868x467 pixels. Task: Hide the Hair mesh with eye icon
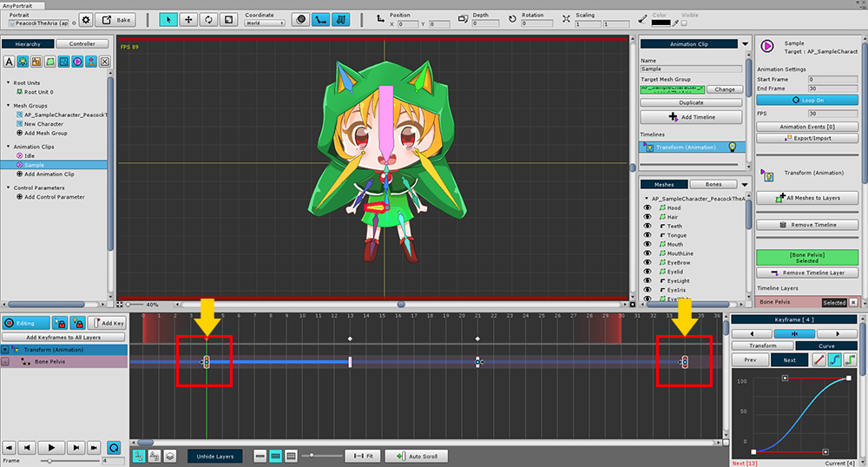pyautogui.click(x=648, y=217)
